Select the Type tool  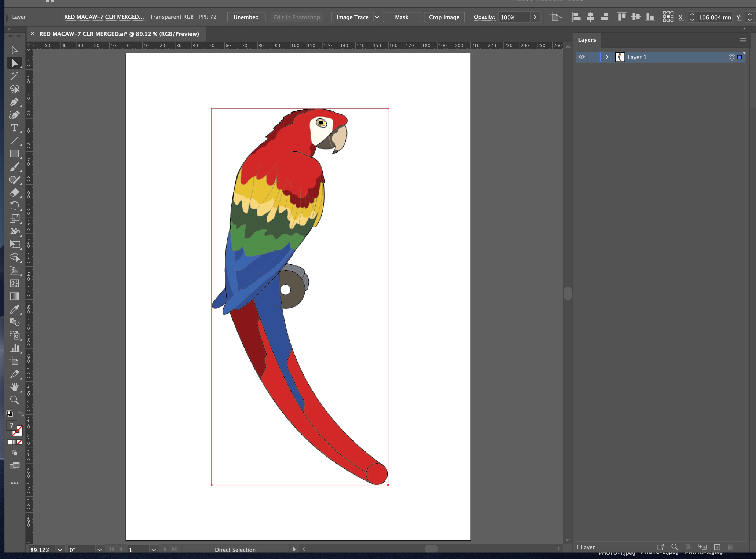pyautogui.click(x=14, y=128)
